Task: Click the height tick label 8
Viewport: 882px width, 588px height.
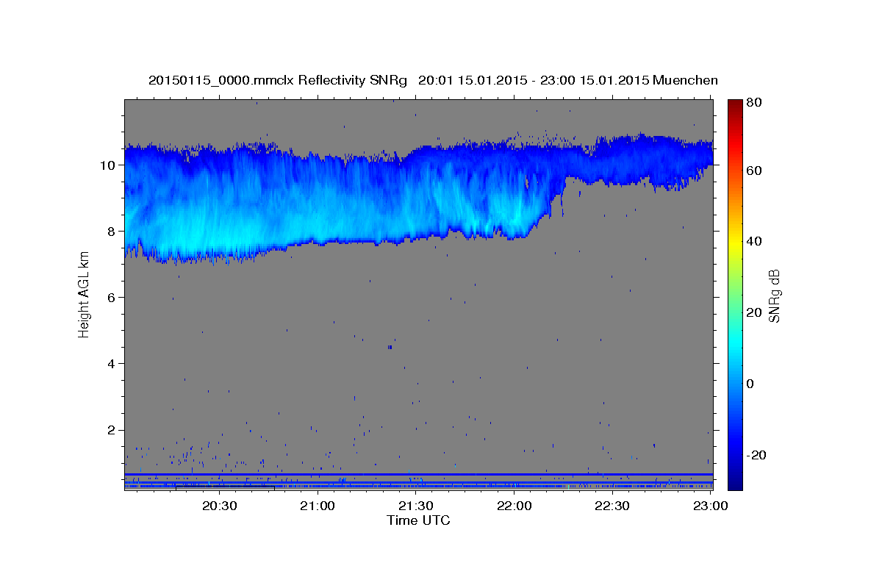Action: pyautogui.click(x=111, y=232)
